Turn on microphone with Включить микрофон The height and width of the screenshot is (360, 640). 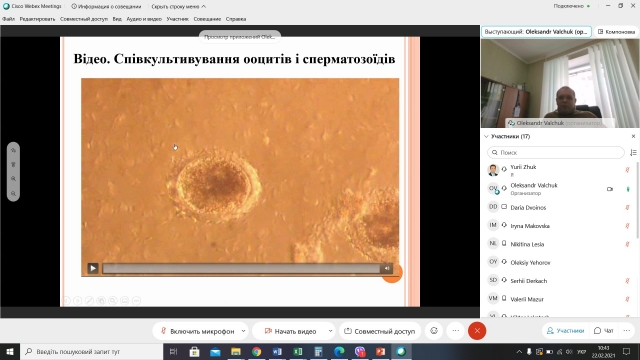point(197,331)
